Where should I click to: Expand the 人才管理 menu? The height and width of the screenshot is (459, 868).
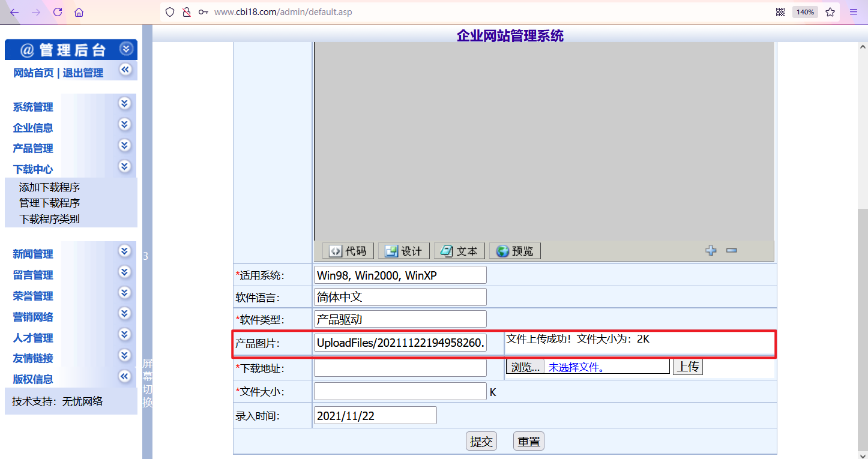33,338
